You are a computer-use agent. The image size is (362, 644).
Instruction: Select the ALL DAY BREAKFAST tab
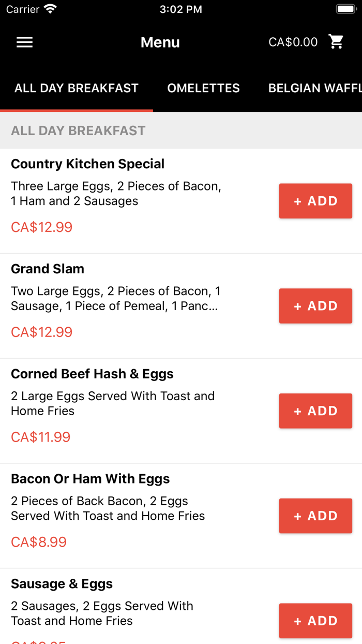(x=76, y=88)
